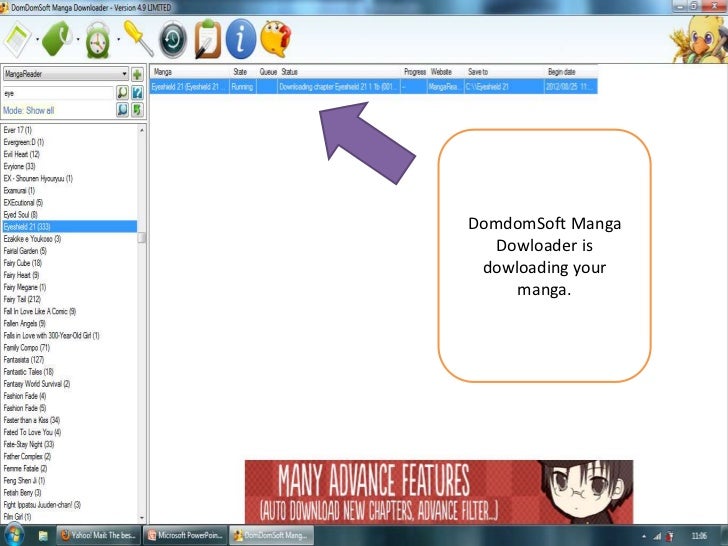Click the green refresh icon beside Mode row
728x546 pixels.
point(137,110)
